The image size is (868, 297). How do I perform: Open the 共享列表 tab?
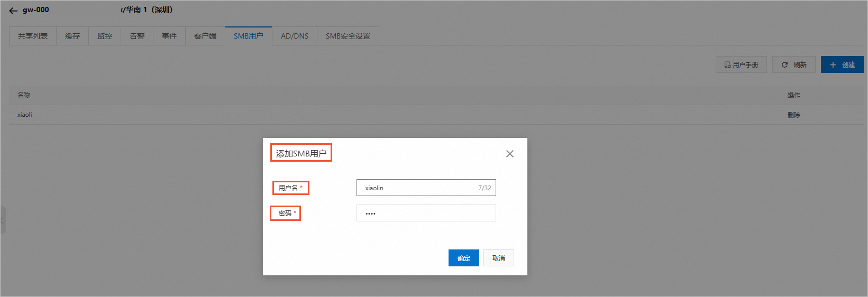[x=33, y=36]
